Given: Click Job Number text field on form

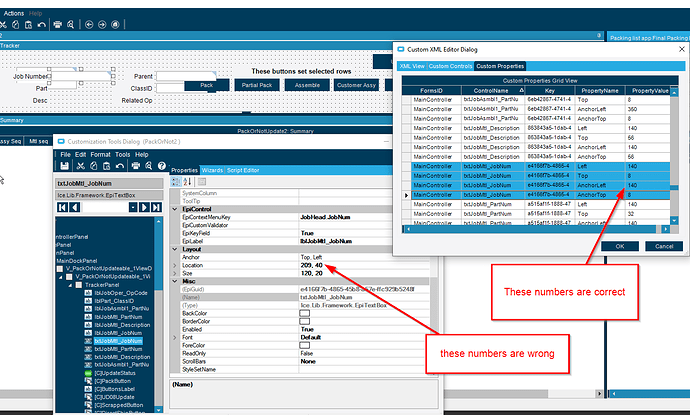Looking at the screenshot, I should tap(81, 77).
